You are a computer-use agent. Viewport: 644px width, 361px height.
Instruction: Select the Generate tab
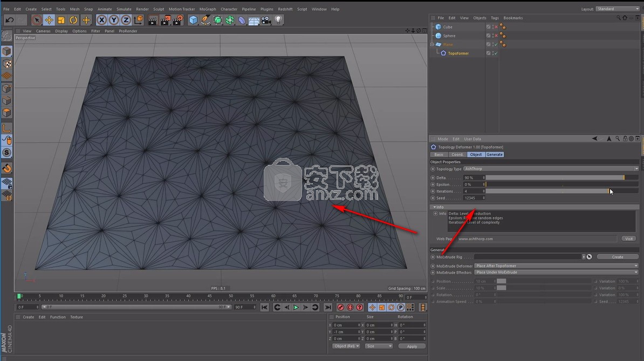(495, 155)
